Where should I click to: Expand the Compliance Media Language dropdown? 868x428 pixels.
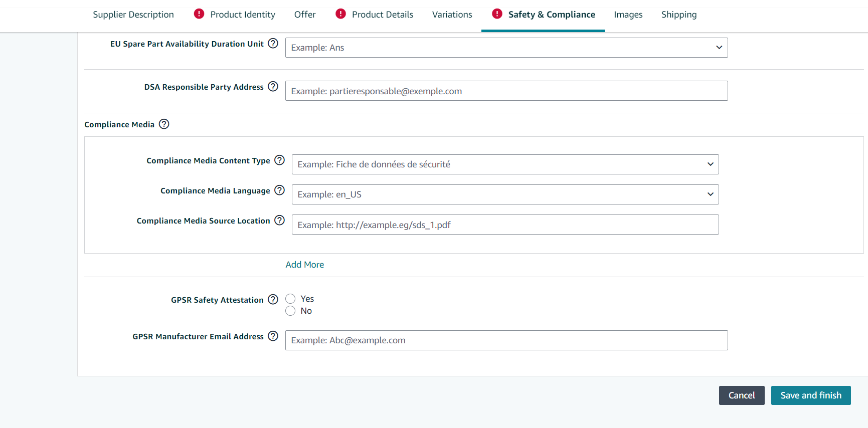click(x=505, y=194)
